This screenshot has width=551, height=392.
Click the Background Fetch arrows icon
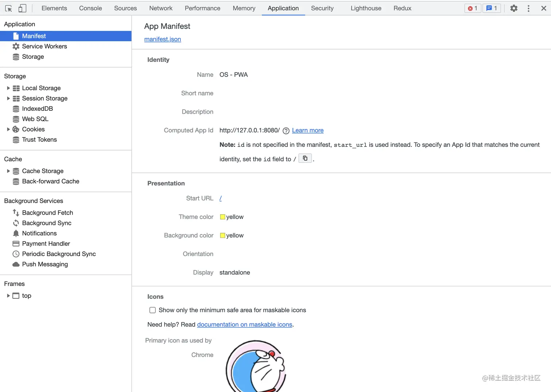click(x=16, y=213)
